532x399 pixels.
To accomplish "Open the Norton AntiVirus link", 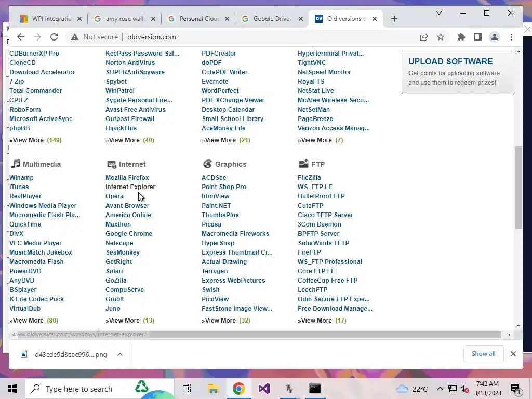I will point(130,63).
